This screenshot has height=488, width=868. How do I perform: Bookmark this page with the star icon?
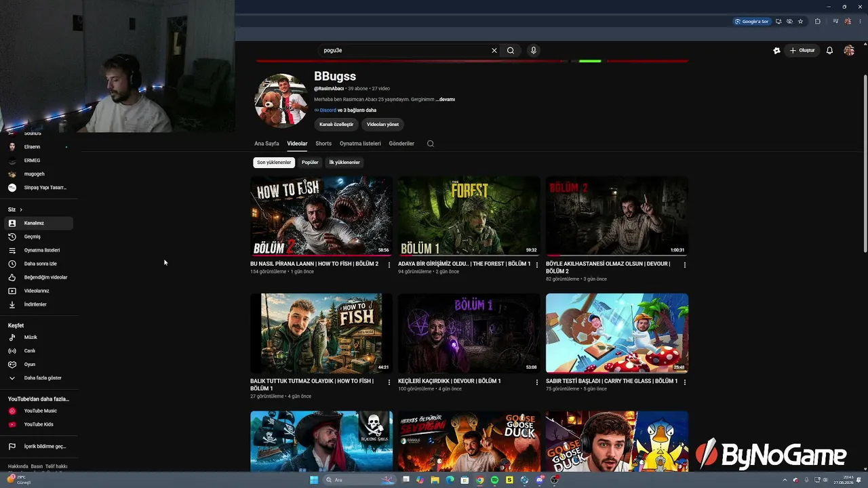click(x=800, y=21)
